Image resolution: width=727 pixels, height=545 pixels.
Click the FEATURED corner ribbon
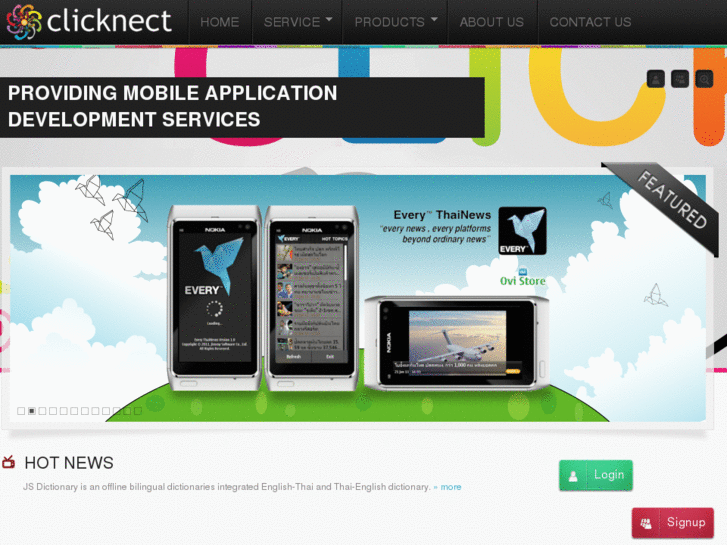tap(672, 199)
